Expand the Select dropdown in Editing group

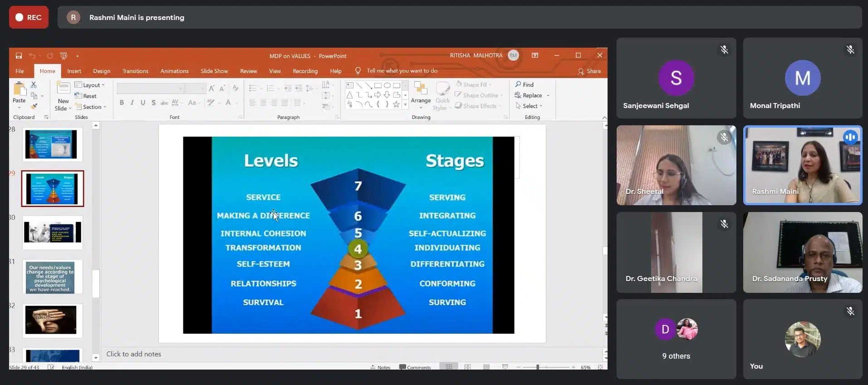(x=529, y=106)
